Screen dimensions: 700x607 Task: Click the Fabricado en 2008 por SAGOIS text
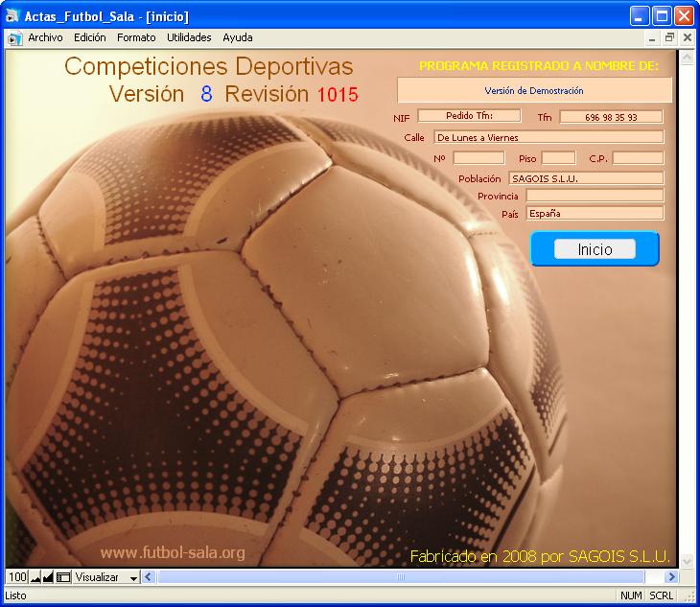point(540,556)
